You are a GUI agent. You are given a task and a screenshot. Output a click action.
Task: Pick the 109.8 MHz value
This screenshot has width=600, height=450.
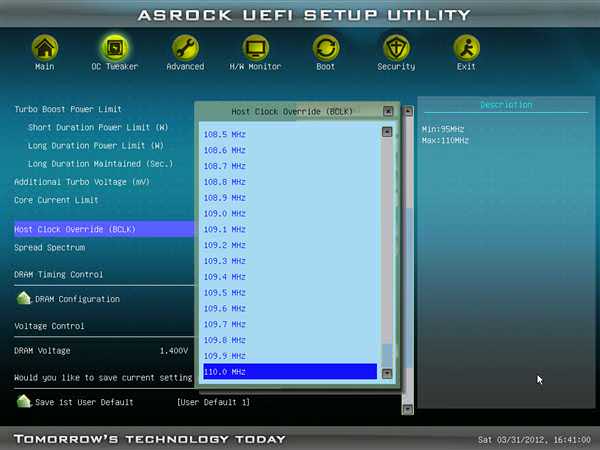tap(290, 340)
